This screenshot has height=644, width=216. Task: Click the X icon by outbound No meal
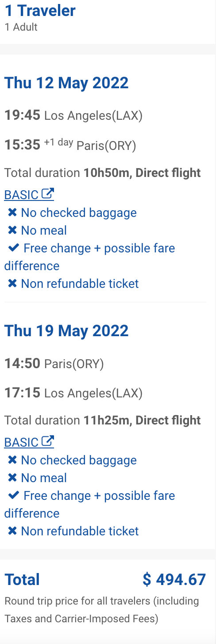pos(12,231)
